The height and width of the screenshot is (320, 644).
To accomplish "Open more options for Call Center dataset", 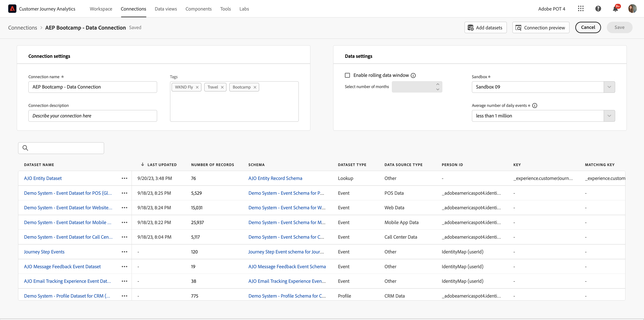I will click(x=124, y=237).
